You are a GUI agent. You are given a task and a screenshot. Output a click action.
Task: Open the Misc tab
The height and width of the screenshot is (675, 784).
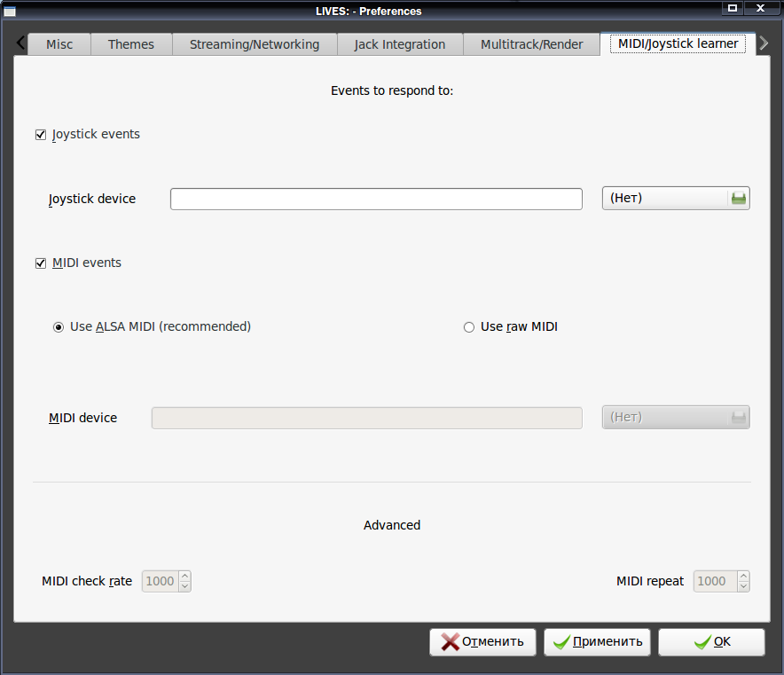point(59,44)
